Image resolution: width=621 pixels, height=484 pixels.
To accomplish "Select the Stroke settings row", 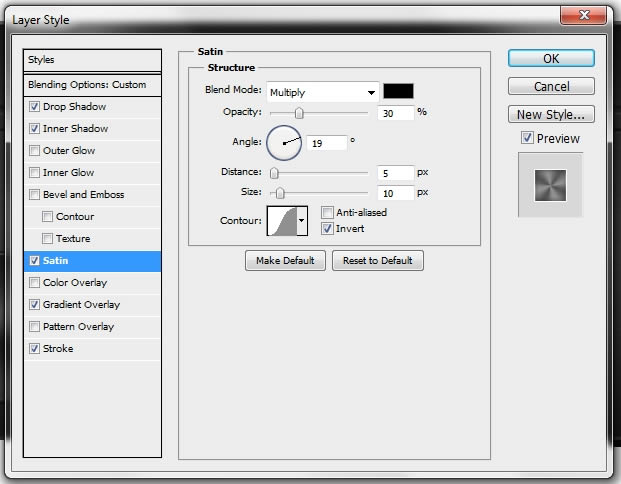I will (92, 349).
